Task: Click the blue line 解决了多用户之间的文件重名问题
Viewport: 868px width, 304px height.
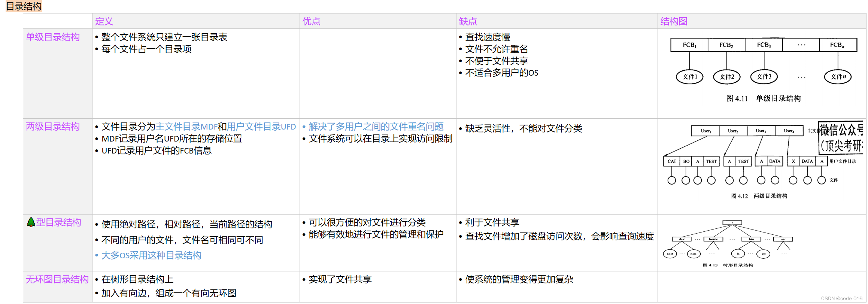Action: [376, 127]
